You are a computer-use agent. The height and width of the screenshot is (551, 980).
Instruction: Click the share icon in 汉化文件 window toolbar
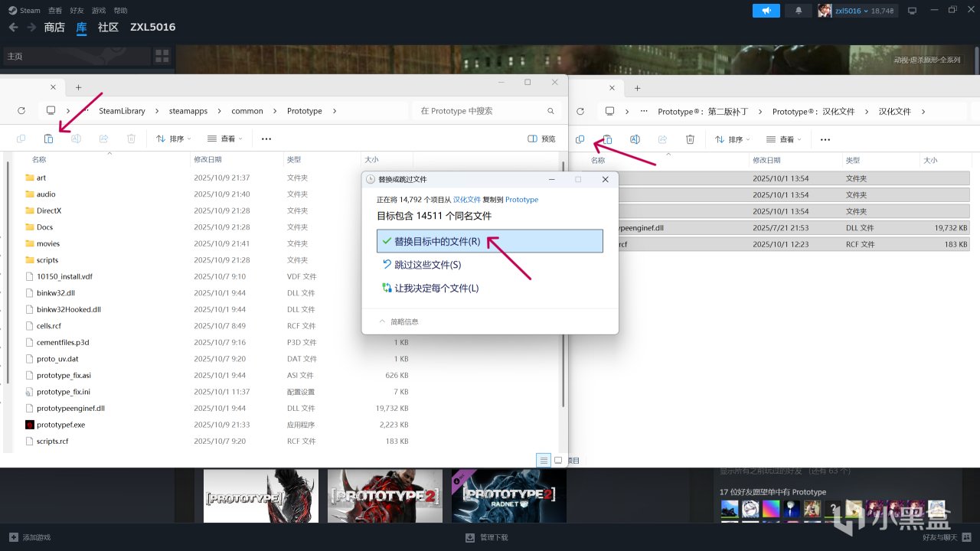click(x=662, y=139)
